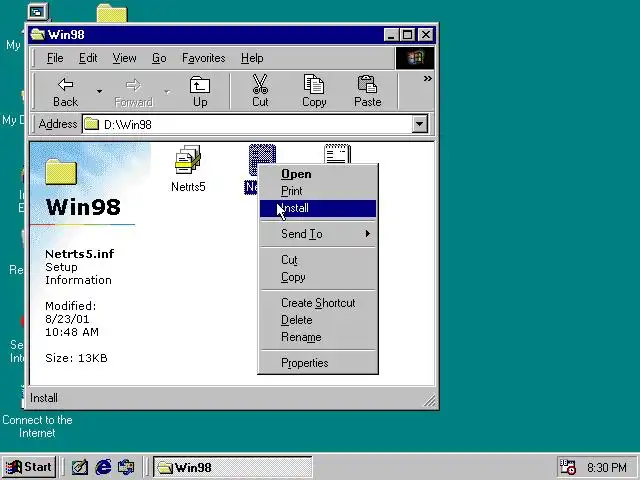This screenshot has width=640, height=480.
Task: Minimize the Win98 window
Action: (391, 35)
